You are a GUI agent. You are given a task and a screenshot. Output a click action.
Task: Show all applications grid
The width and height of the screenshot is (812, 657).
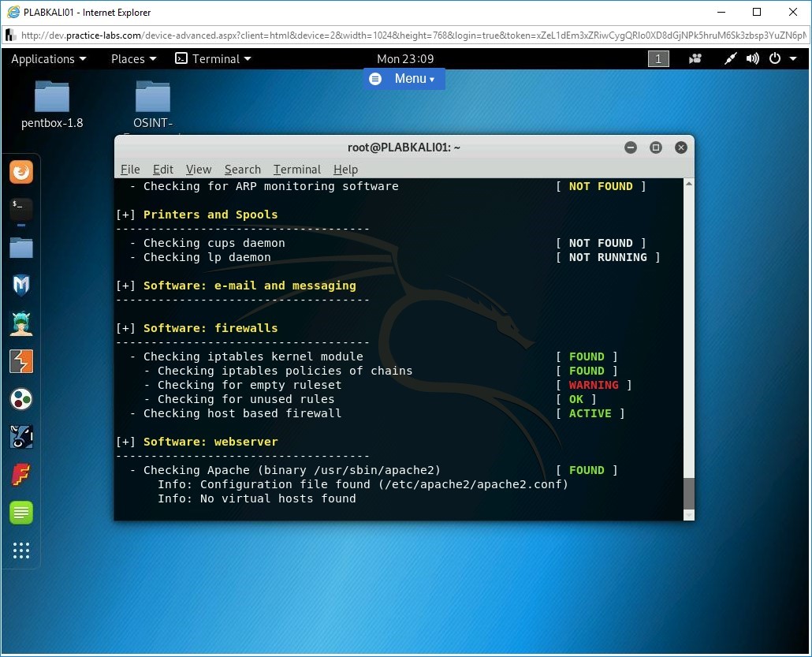[21, 551]
